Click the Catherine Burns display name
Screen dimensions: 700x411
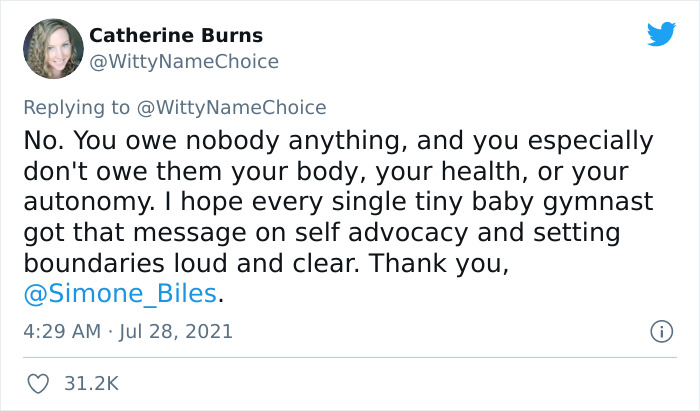(176, 36)
